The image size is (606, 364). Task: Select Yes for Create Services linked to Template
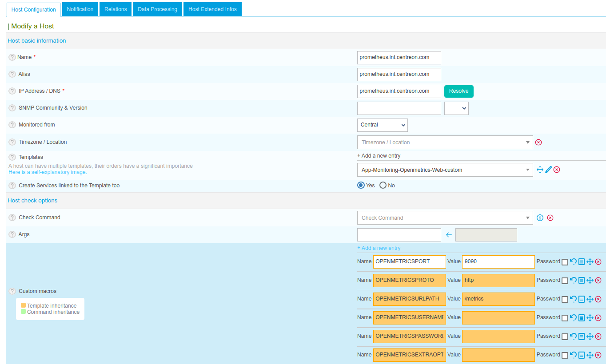pyautogui.click(x=361, y=186)
